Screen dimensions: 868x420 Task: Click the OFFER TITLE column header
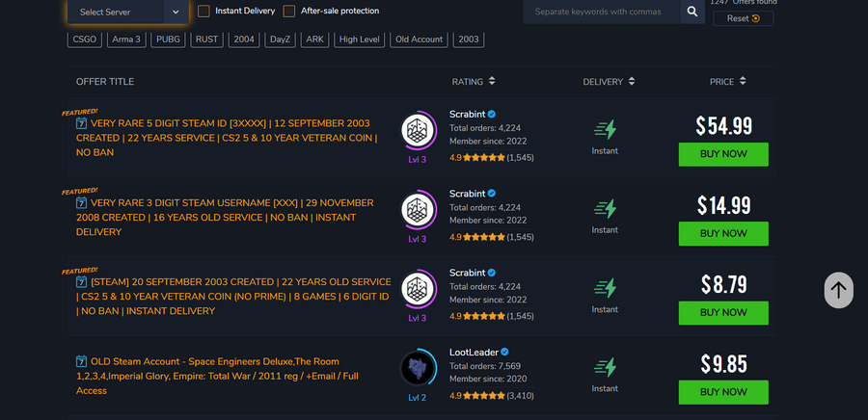point(105,81)
